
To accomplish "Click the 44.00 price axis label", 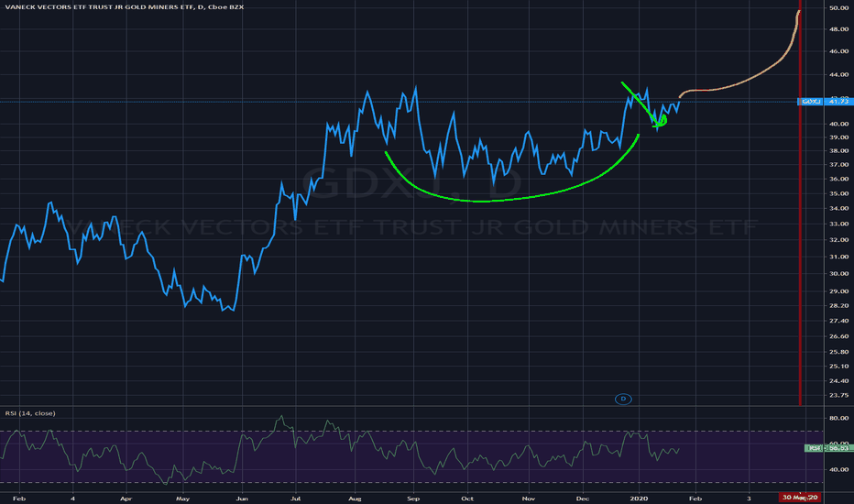I will [x=838, y=74].
